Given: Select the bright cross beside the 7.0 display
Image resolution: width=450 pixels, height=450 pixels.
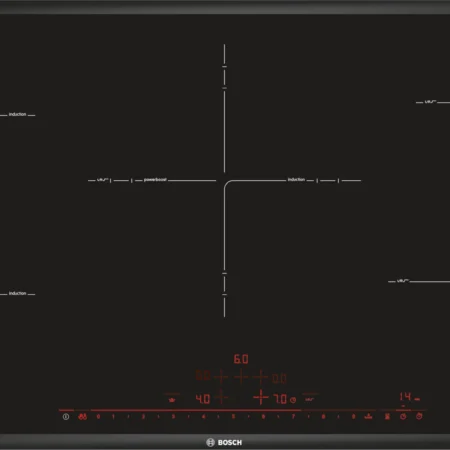Looking at the screenshot, I should [x=261, y=397].
